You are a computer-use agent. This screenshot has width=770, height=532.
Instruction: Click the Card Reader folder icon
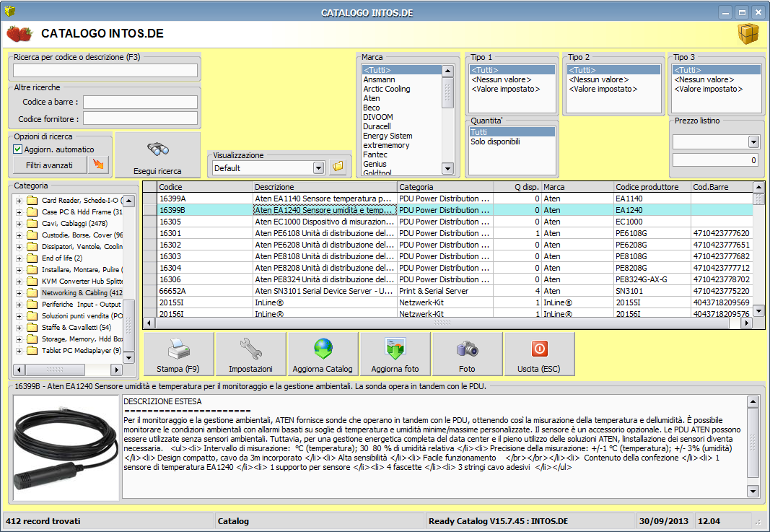click(32, 201)
